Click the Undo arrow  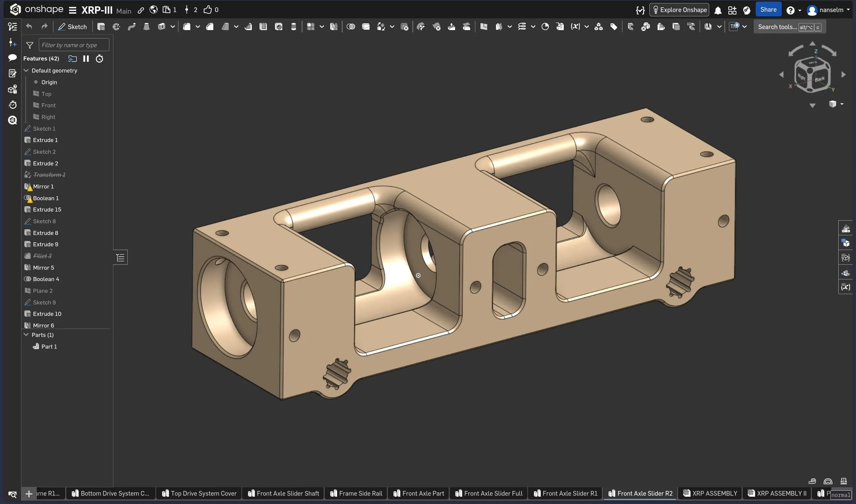coord(29,26)
